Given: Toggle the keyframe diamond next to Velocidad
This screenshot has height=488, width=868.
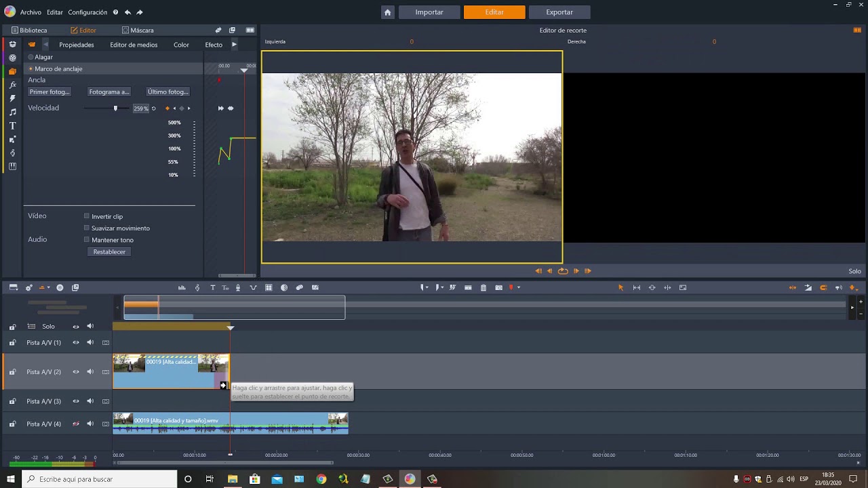Looking at the screenshot, I should 167,108.
